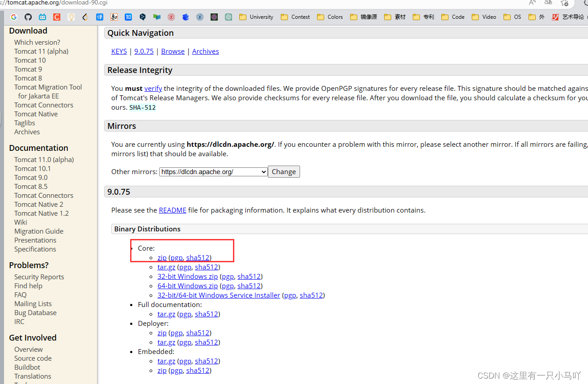Open the blue 译 translate bookmark
The image size is (588, 384).
point(100,17)
